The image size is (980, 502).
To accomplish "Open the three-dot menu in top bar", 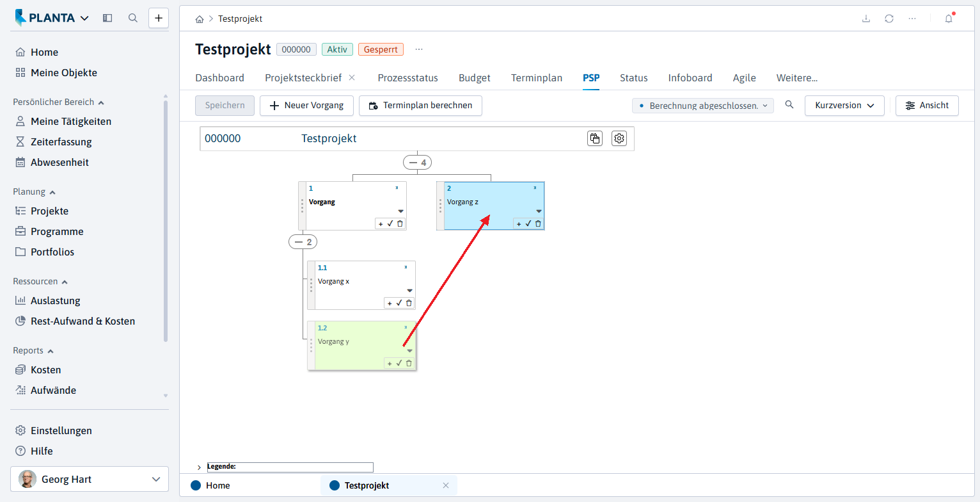I will pyautogui.click(x=912, y=19).
